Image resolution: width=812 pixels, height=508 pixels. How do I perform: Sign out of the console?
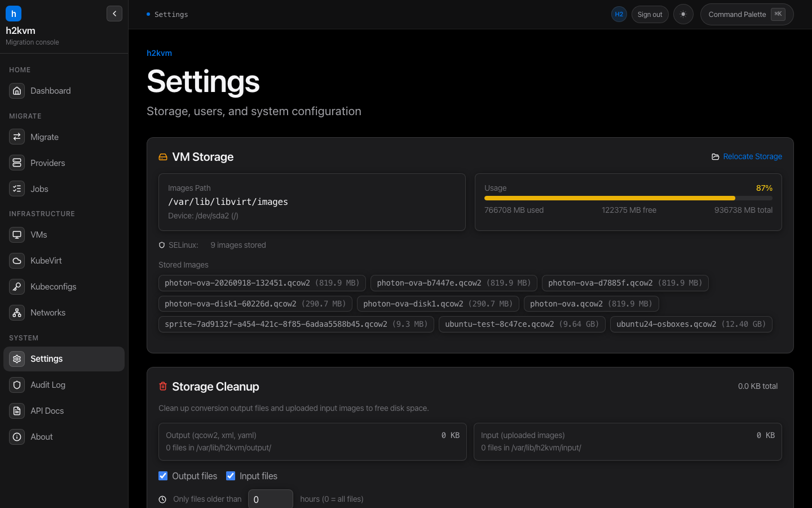(650, 15)
